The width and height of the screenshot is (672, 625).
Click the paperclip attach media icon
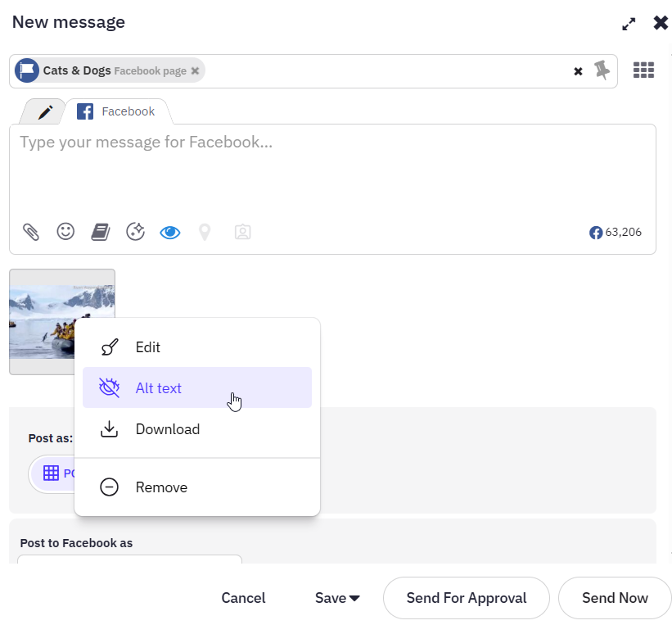coord(30,232)
